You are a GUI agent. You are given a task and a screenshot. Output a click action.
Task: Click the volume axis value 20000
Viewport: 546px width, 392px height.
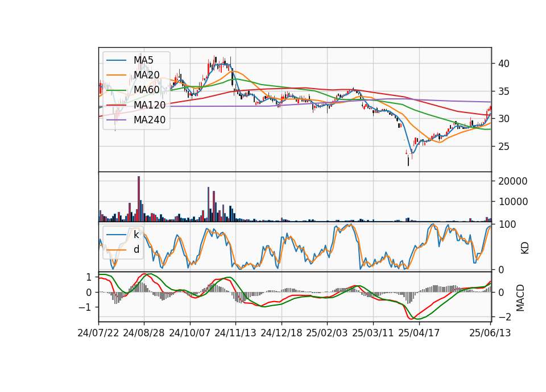[513, 181]
